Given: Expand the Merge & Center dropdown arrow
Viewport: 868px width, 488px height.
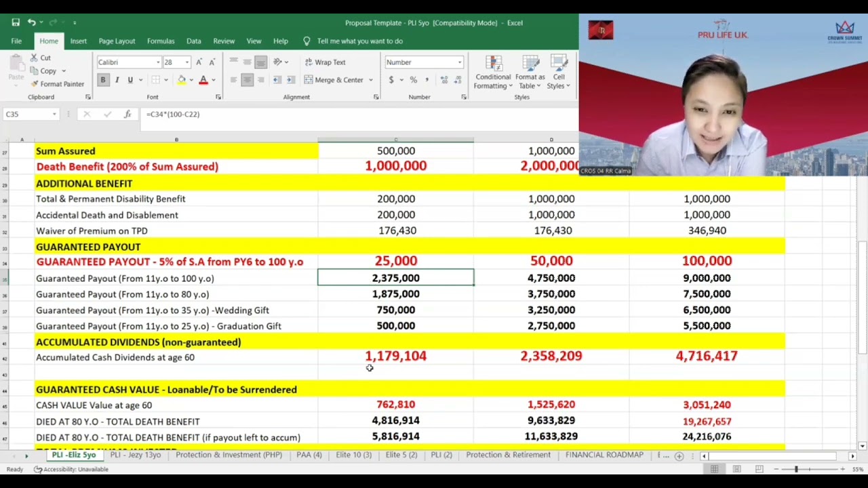Looking at the screenshot, I should click(x=371, y=80).
